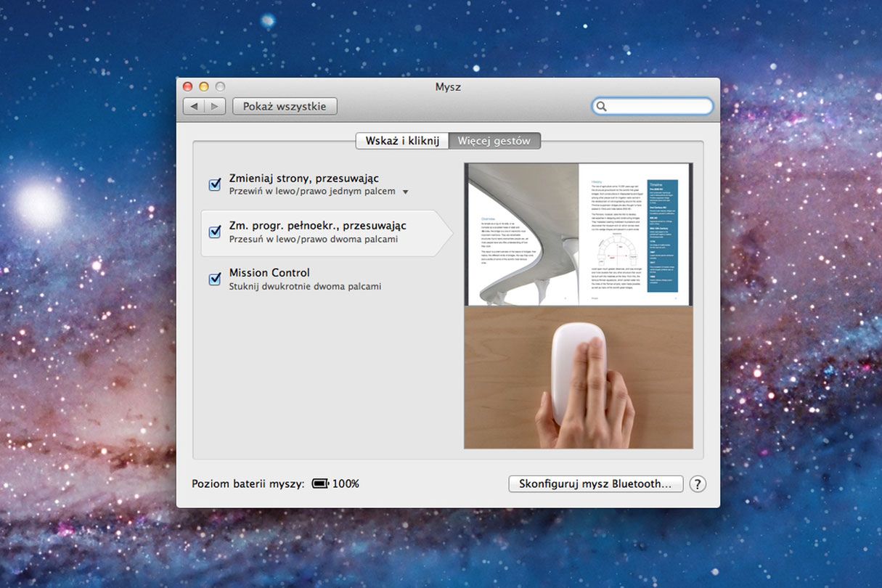Click the mouse battery level icon
Image resolution: width=882 pixels, height=588 pixels.
point(320,483)
